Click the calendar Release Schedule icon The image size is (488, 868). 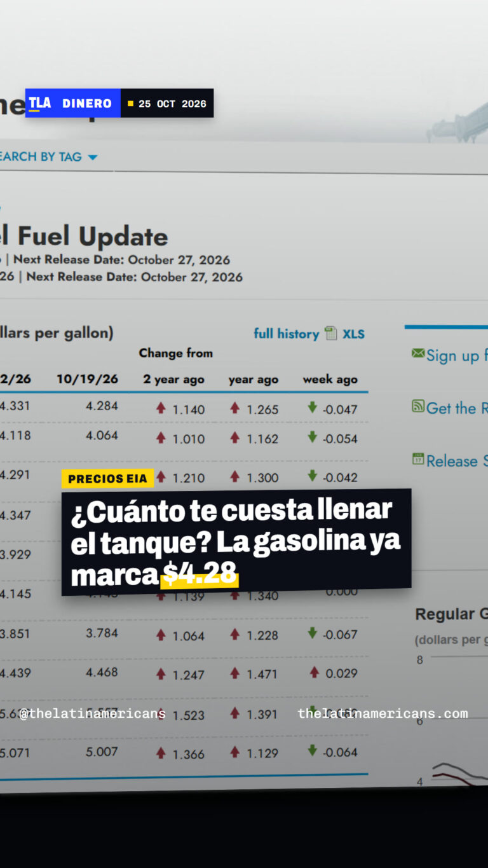(417, 458)
